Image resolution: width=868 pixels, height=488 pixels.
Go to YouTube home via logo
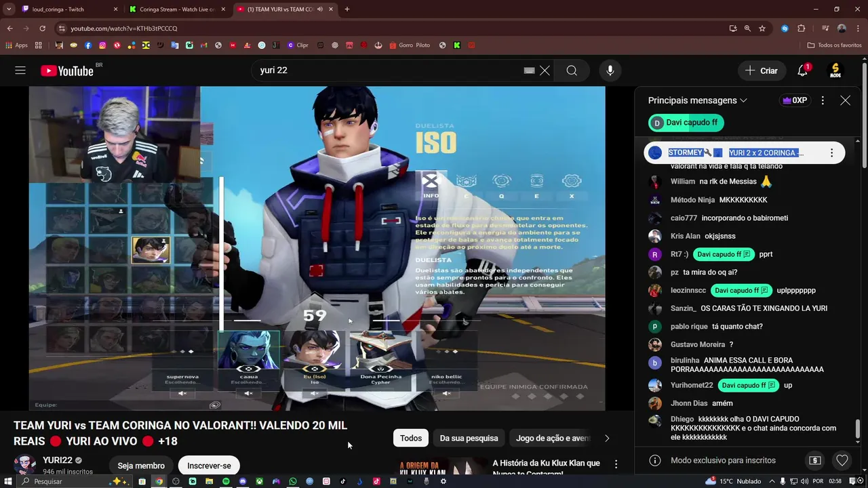click(66, 70)
